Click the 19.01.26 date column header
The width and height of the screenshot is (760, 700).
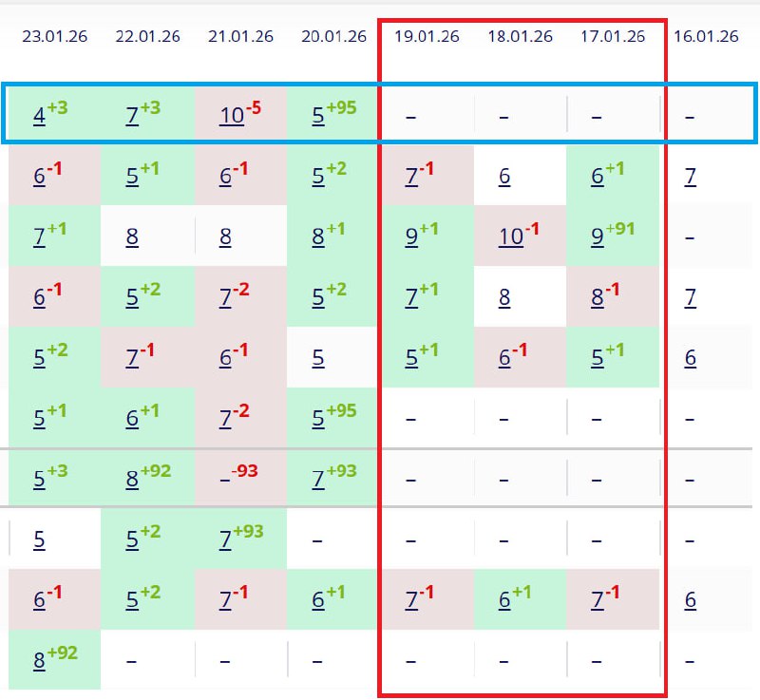click(427, 37)
